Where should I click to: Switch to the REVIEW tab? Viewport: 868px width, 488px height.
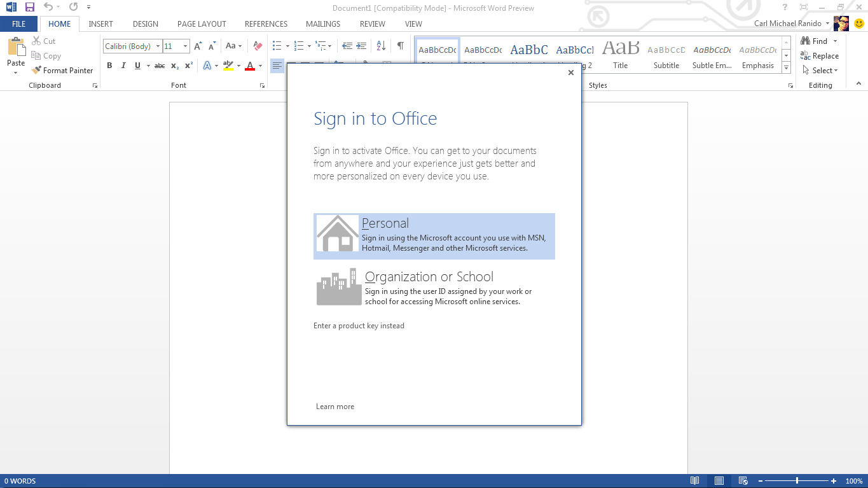(373, 24)
